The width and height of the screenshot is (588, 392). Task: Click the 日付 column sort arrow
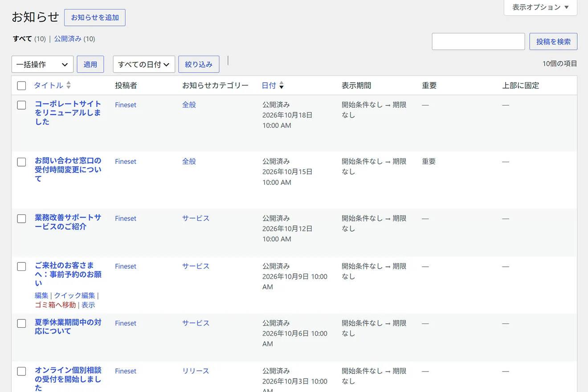tap(282, 85)
